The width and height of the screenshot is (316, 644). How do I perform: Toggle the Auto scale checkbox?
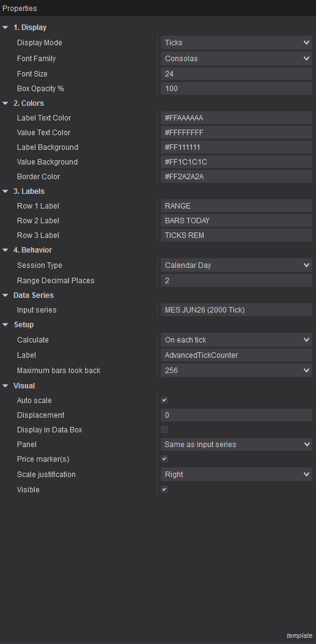(164, 400)
